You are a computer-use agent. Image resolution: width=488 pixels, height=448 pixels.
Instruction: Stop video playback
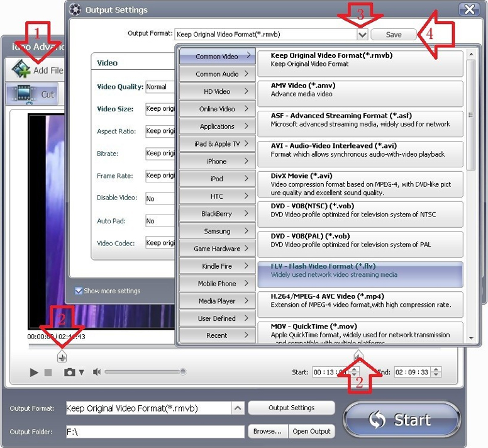click(x=48, y=372)
